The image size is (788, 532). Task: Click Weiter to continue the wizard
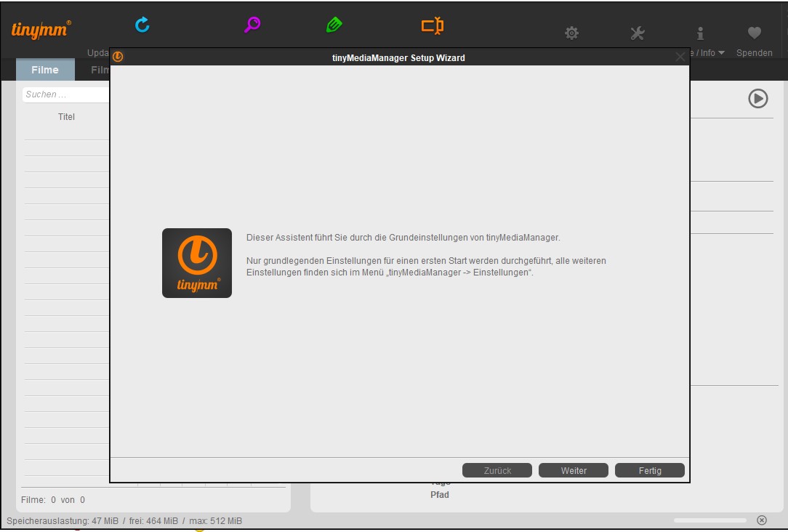click(x=574, y=470)
